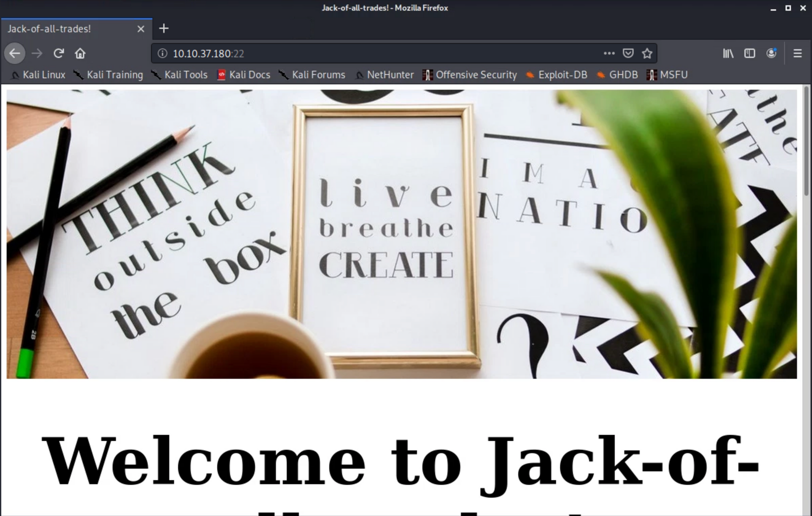The width and height of the screenshot is (812, 516).
Task: Open the Offensive Security bookmark
Action: [x=470, y=75]
